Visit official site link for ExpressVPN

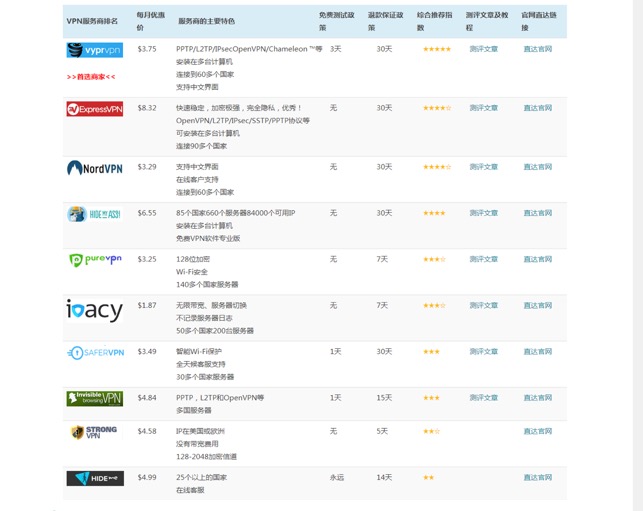[538, 108]
